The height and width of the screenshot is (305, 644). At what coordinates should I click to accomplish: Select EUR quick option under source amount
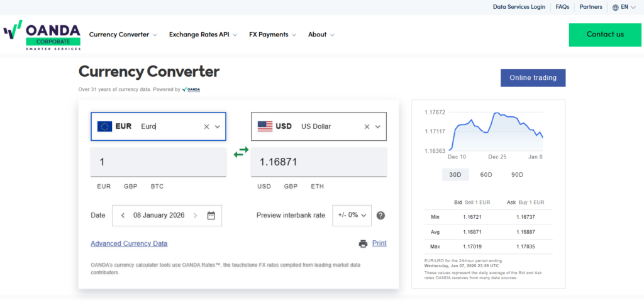pyautogui.click(x=104, y=186)
